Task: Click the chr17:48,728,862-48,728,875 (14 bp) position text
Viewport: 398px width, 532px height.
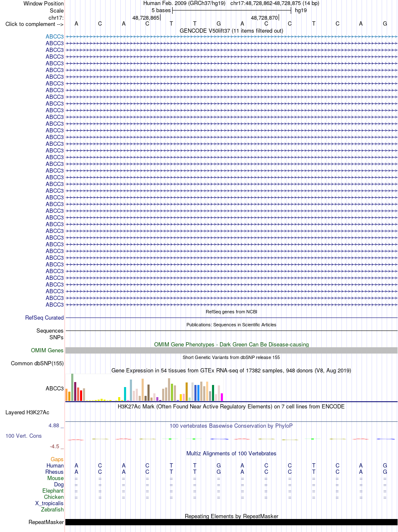Action: coord(275,3)
